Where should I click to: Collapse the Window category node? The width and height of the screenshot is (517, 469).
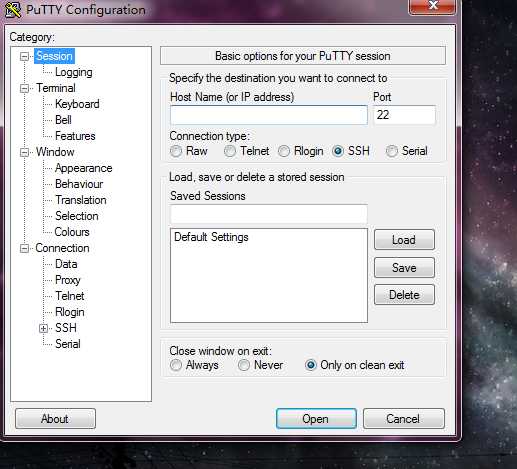[x=24, y=152]
